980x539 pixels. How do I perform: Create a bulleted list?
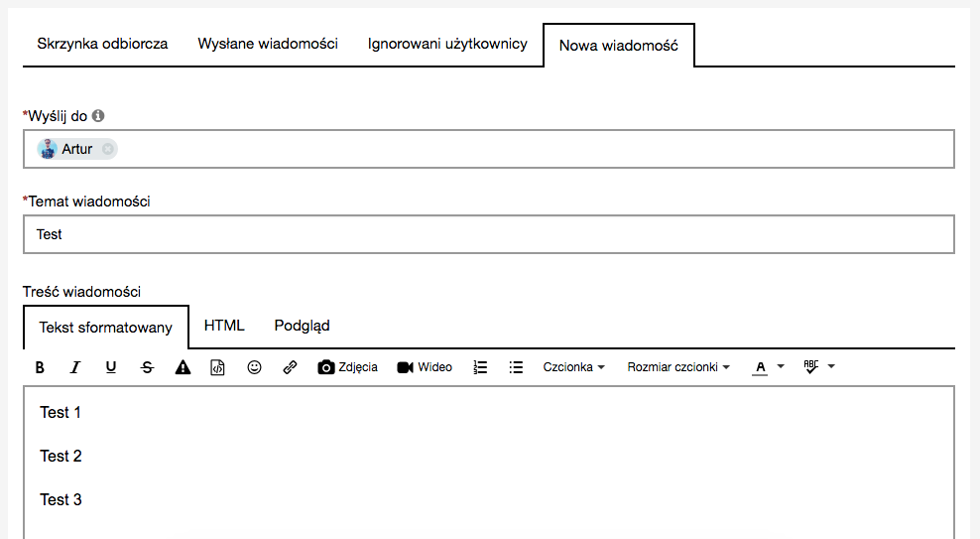pos(516,367)
